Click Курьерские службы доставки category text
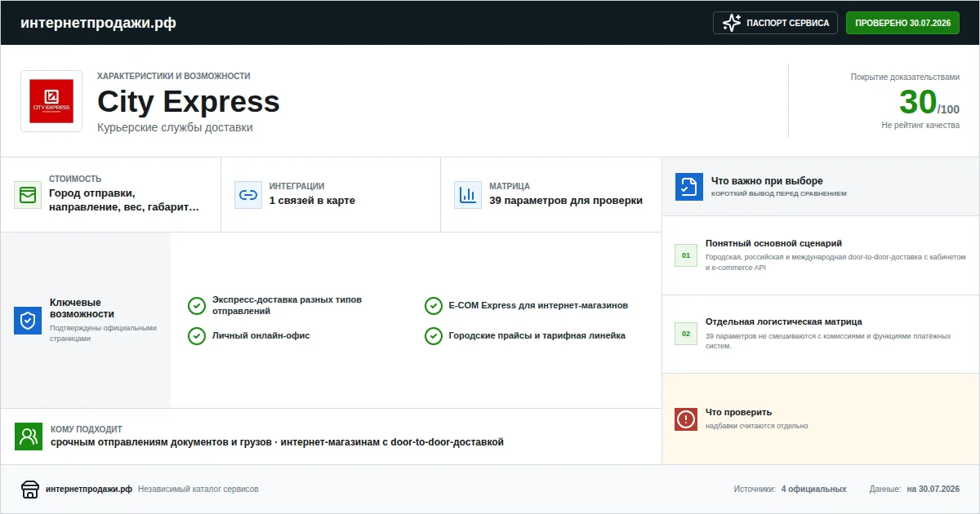 175,127
